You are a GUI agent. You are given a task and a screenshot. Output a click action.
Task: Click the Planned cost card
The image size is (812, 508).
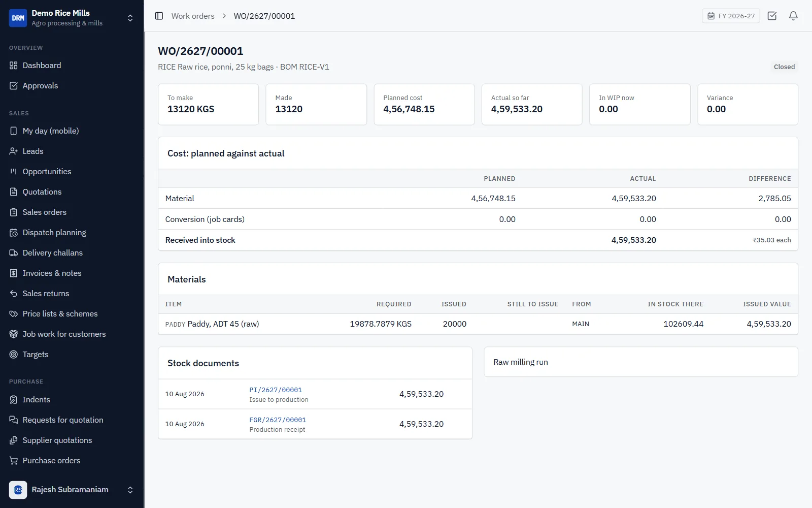(x=424, y=104)
